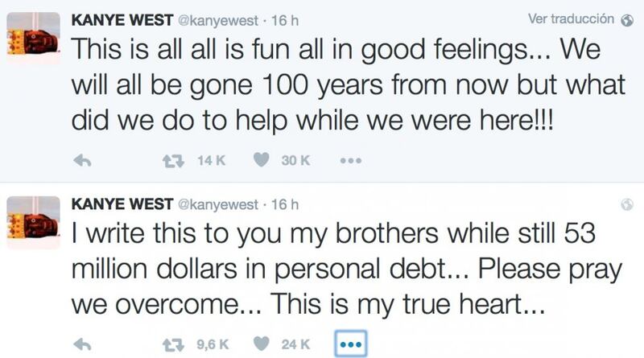Viewport: 644px width, 358px height.
Task: Click Ver traducción link
Action: [571, 19]
